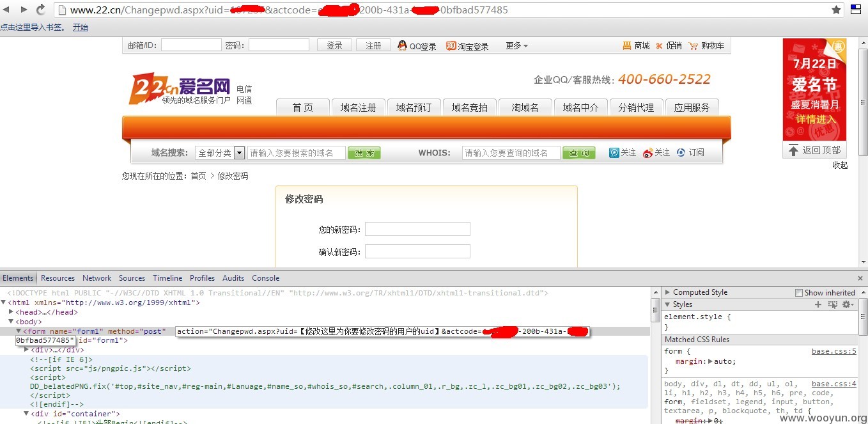This screenshot has width=868, height=424.
Task: Click the WHOIS domain query input field
Action: pos(511,153)
